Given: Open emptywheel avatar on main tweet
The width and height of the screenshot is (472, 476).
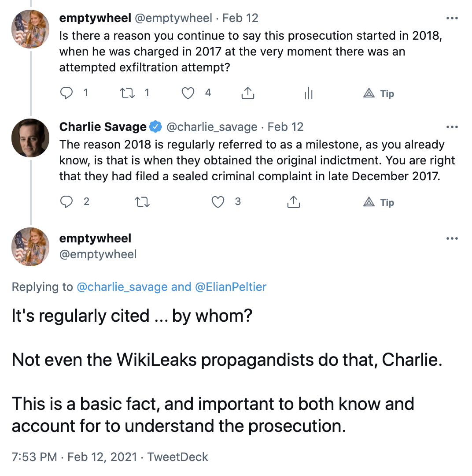Looking at the screenshot, I should (x=30, y=247).
